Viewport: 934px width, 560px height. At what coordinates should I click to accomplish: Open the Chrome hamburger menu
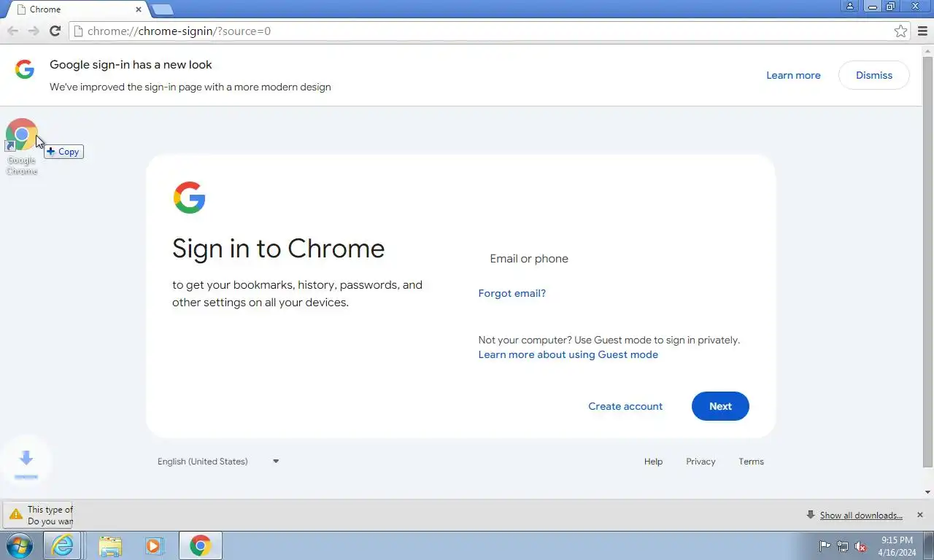pyautogui.click(x=922, y=31)
